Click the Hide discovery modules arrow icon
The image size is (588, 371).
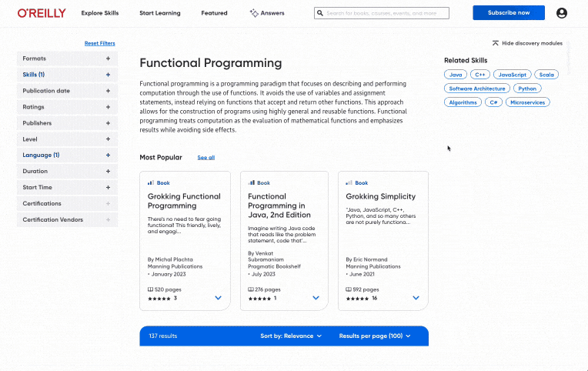495,44
